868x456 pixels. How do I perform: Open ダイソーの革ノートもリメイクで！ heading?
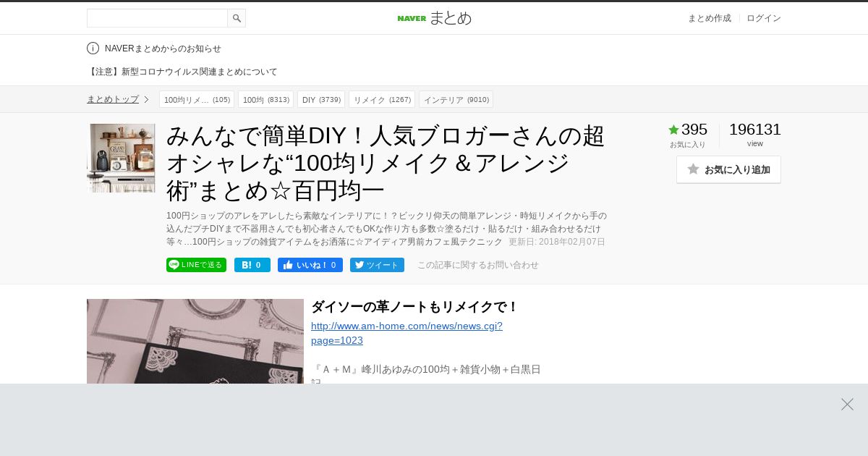pos(414,307)
